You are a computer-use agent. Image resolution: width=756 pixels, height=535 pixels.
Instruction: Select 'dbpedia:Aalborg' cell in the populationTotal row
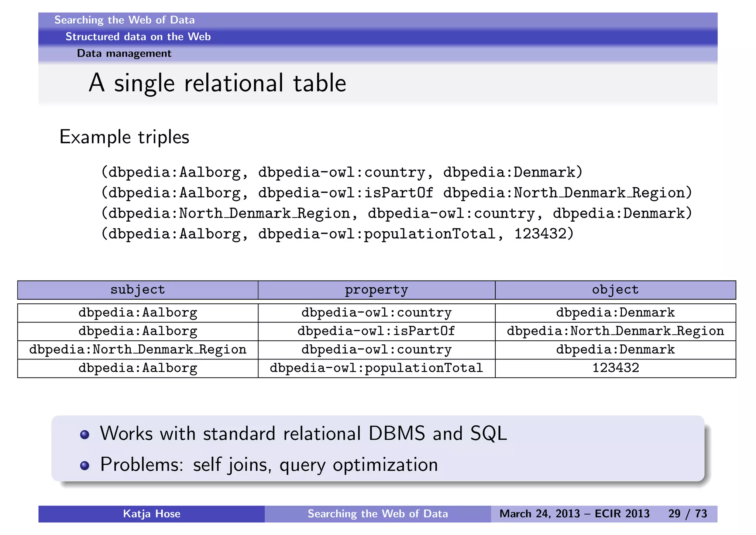point(138,368)
